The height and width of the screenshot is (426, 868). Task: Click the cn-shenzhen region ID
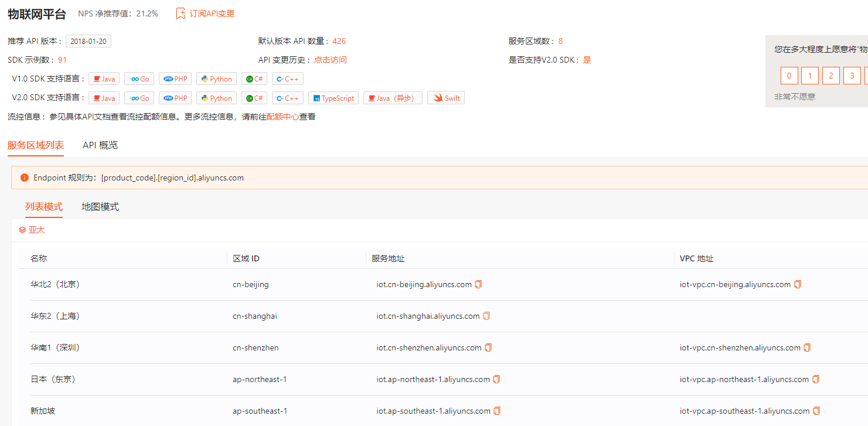[x=256, y=347]
